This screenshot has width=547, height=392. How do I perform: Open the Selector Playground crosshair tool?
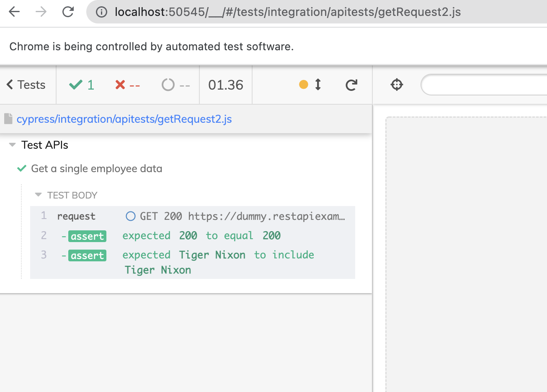pyautogui.click(x=397, y=85)
